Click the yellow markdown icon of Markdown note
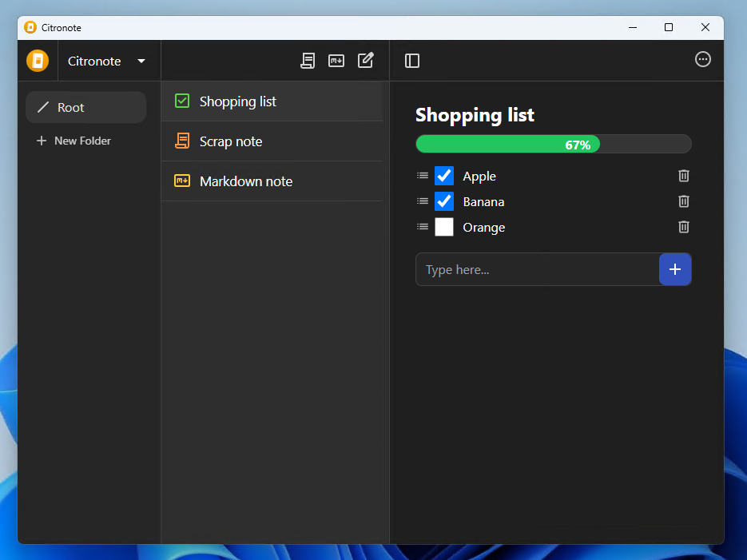 tap(182, 181)
